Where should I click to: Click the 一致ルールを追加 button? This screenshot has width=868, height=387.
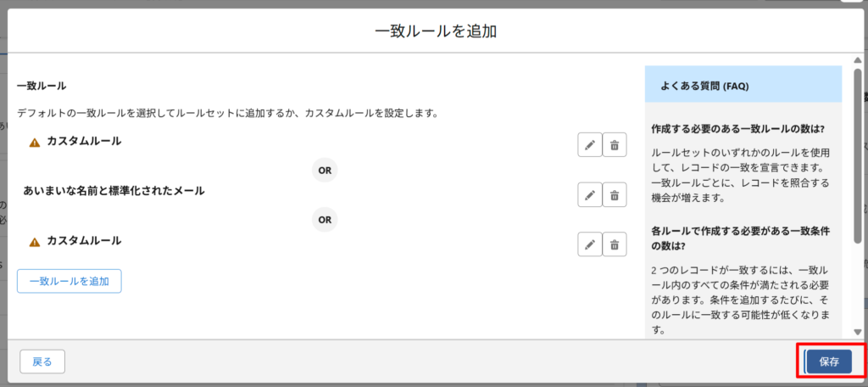(x=70, y=281)
